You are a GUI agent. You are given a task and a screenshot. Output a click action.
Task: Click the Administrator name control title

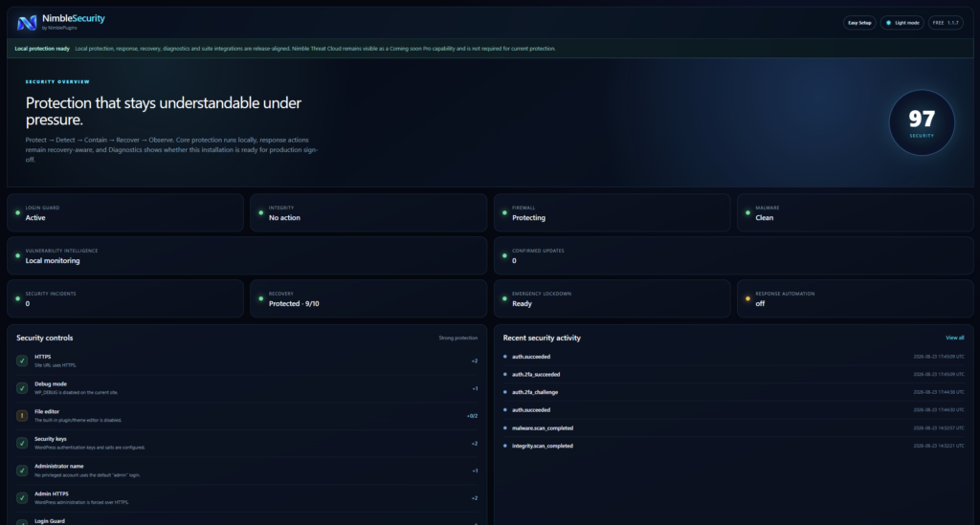(x=58, y=467)
